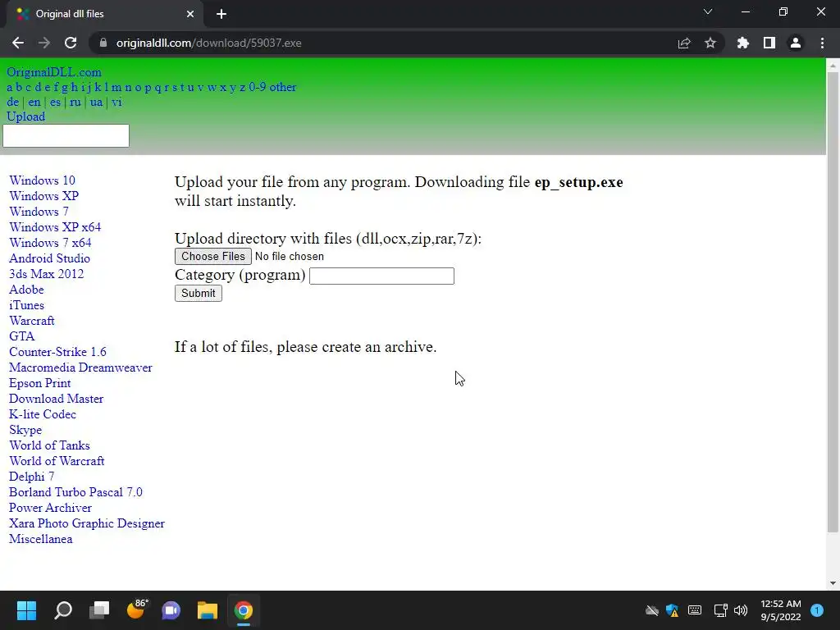Launch Teams Chat from taskbar
The height and width of the screenshot is (630, 840).
(x=171, y=609)
